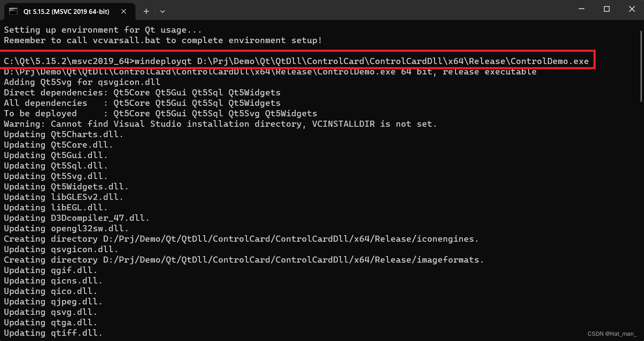The image size is (644, 341).
Task: Click 'Updating Qt5Charts.dll.' line
Action: (x=64, y=135)
